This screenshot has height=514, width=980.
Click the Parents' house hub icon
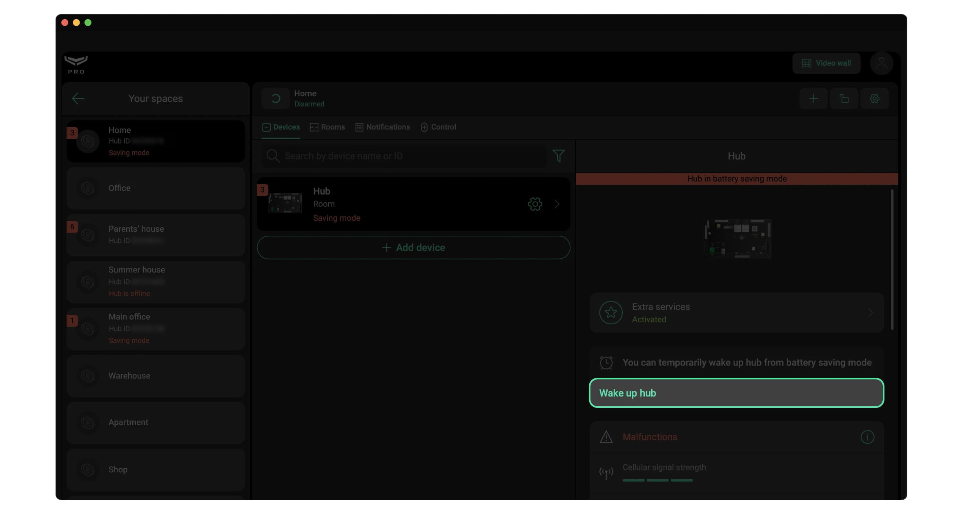pos(88,235)
